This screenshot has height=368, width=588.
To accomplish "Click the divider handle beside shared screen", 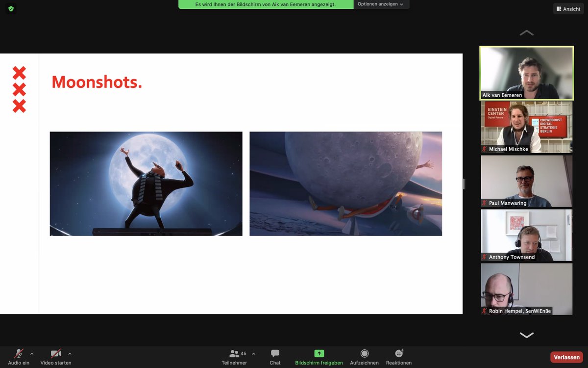I will point(464,184).
